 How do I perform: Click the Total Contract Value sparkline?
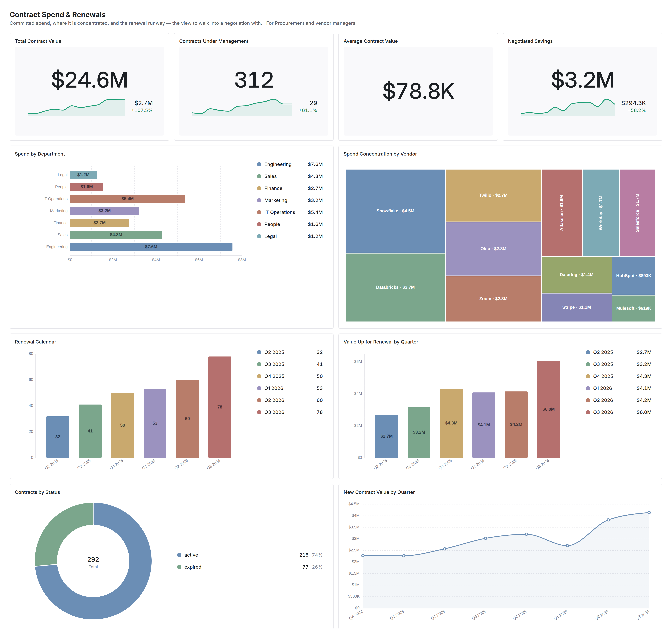pos(76,107)
